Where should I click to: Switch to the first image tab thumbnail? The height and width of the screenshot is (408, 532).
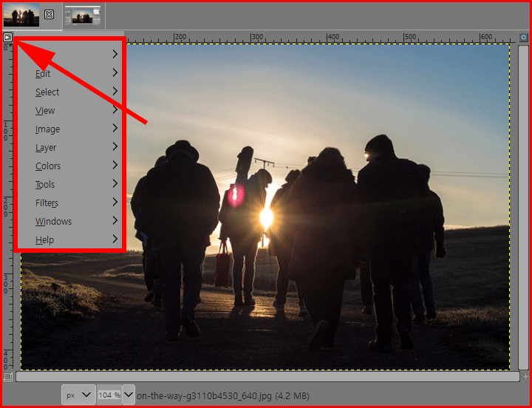coord(21,15)
